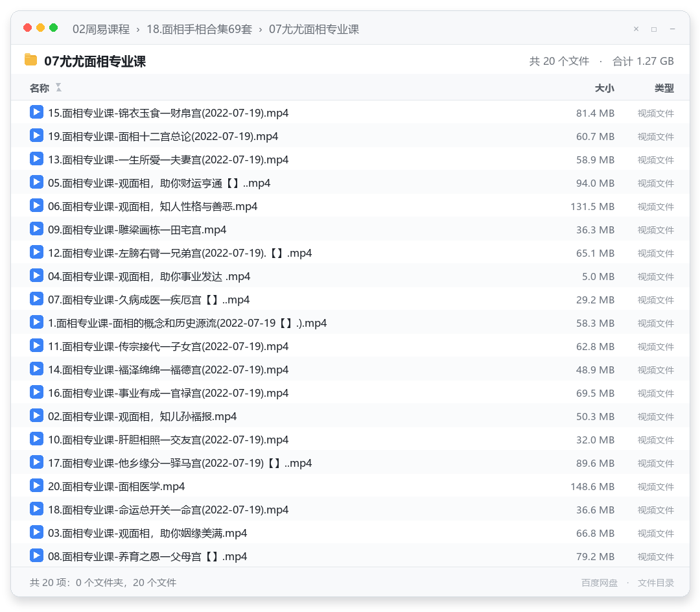This screenshot has width=700, height=612.
Task: Click video icon of file 11.传宗接代—子女宫
Action: point(36,346)
